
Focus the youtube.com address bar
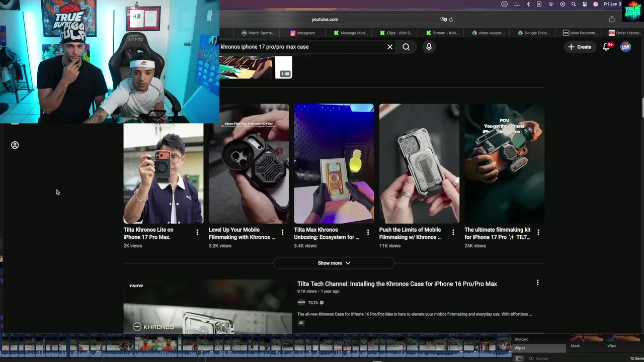coord(325,19)
